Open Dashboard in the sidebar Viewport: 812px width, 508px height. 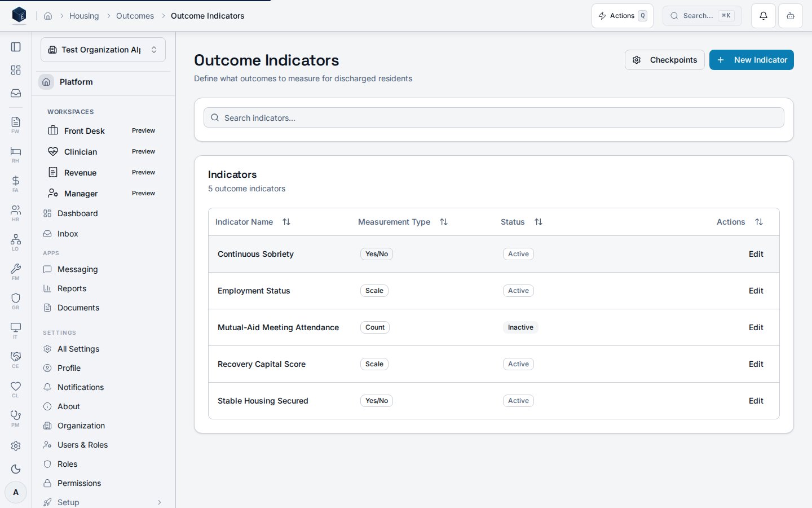click(x=103, y=213)
